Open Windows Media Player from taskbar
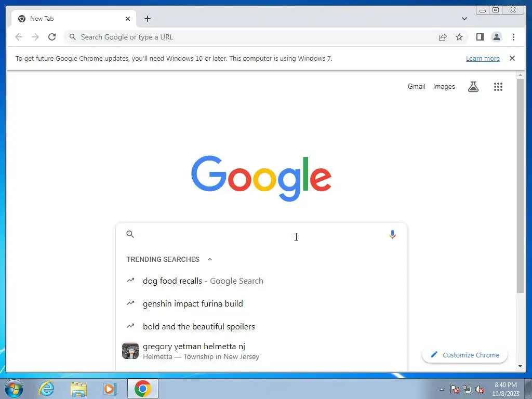The width and height of the screenshot is (532, 399). (110, 389)
